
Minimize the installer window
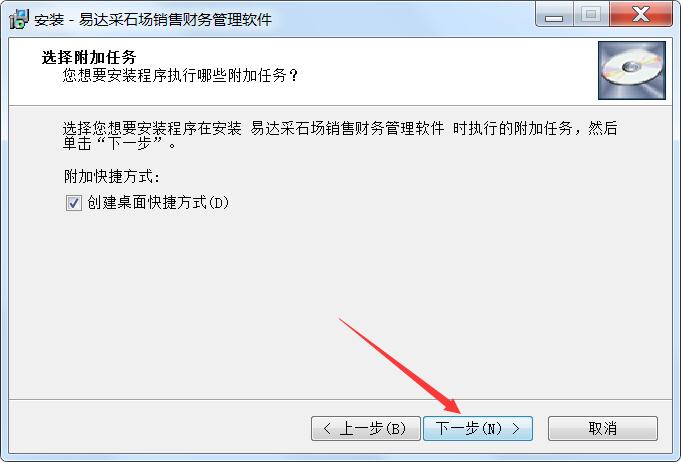tap(554, 16)
